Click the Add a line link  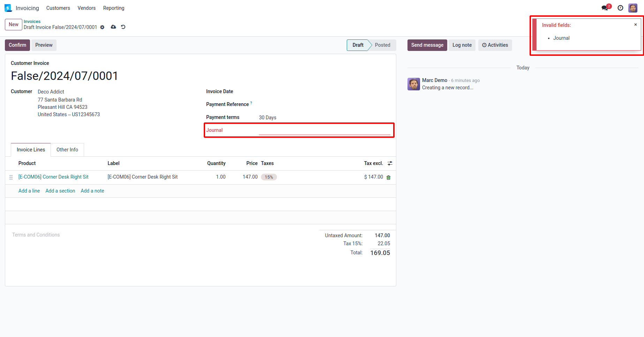click(x=29, y=191)
